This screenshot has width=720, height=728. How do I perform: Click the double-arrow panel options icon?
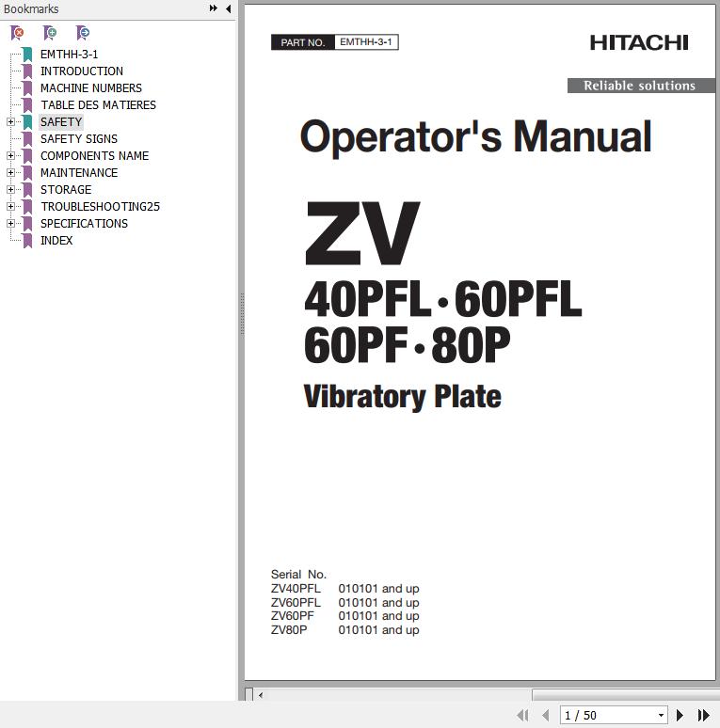point(214,8)
